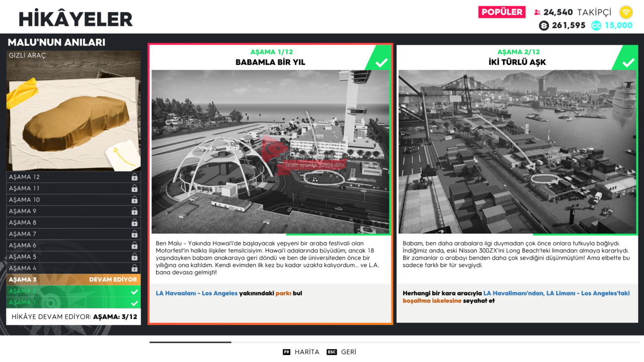The height and width of the screenshot is (362, 644).
Task: Click the lock icon on AŞAMA 4
Action: [134, 268]
